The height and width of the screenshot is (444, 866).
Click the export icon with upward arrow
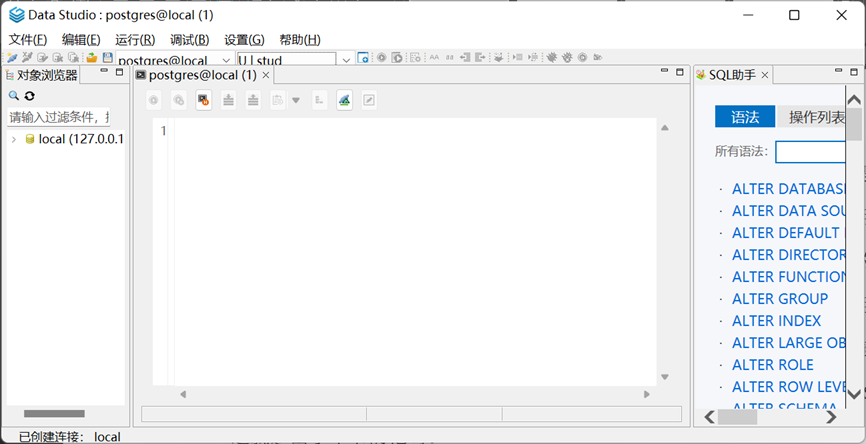[253, 100]
